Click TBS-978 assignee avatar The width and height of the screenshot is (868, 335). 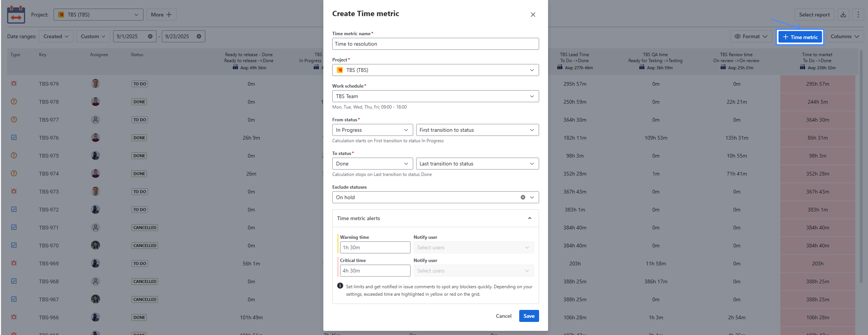[96, 101]
